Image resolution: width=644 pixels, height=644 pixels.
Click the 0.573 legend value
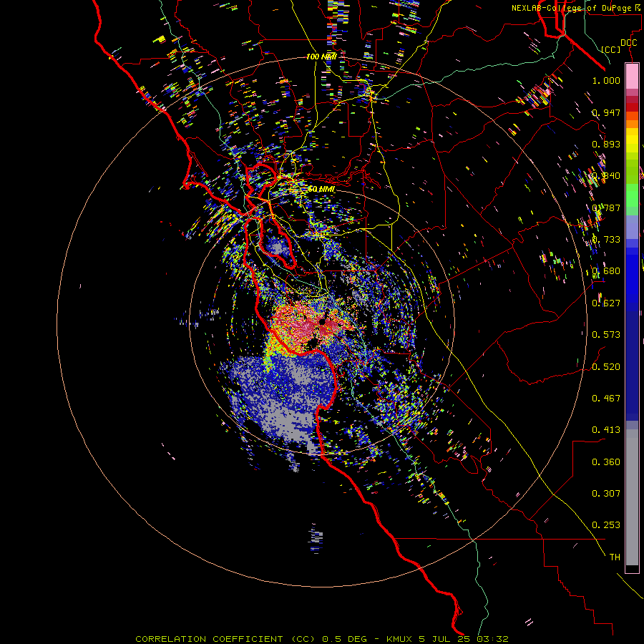606,335
